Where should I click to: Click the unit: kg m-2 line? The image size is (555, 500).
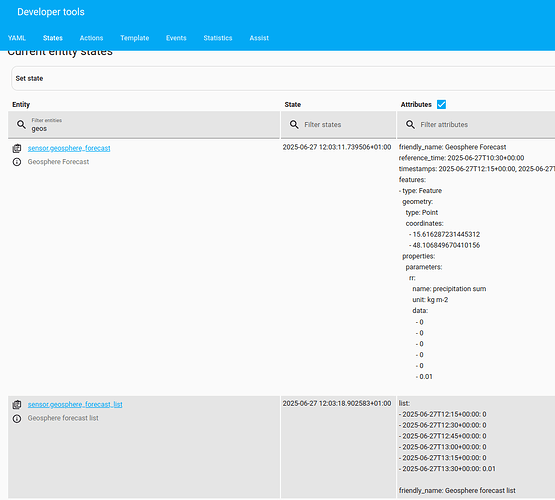430,300
